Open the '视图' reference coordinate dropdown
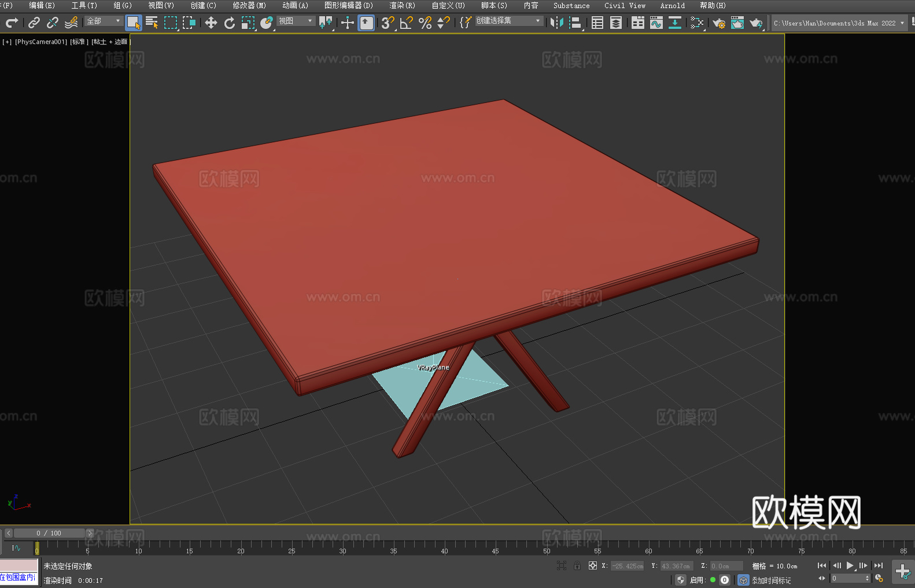 tap(296, 21)
